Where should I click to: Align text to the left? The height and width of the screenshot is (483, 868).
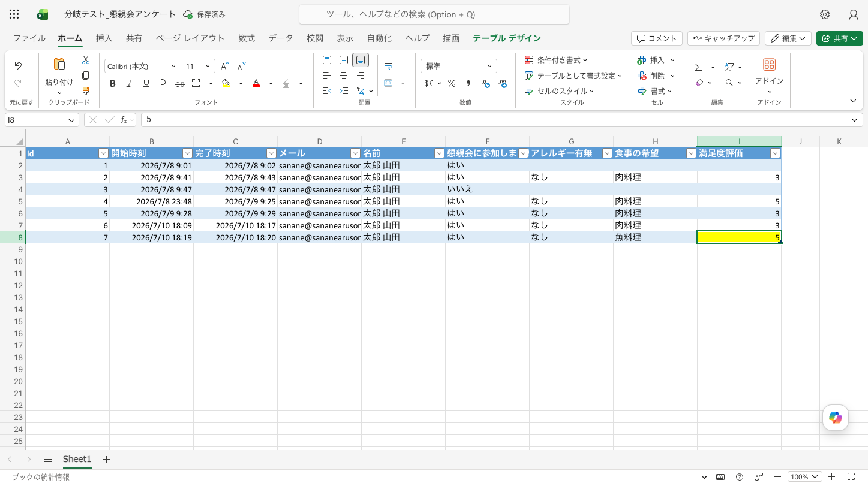tap(327, 76)
